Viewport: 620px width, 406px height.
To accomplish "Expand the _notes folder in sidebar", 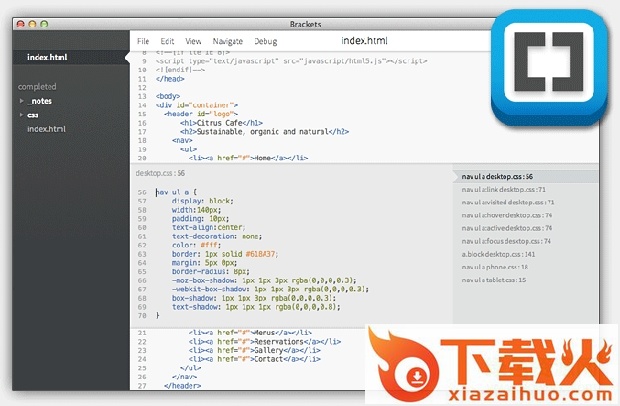I will click(39, 101).
